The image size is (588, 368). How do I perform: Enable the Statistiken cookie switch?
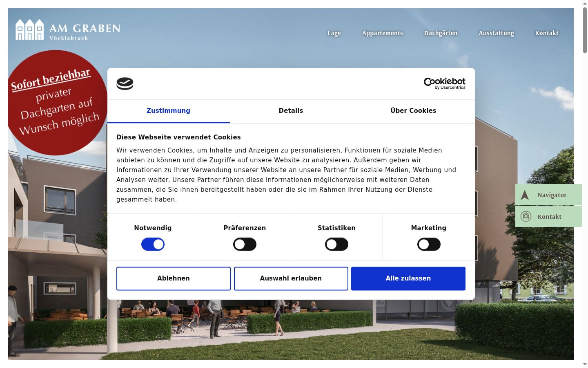pyautogui.click(x=336, y=245)
